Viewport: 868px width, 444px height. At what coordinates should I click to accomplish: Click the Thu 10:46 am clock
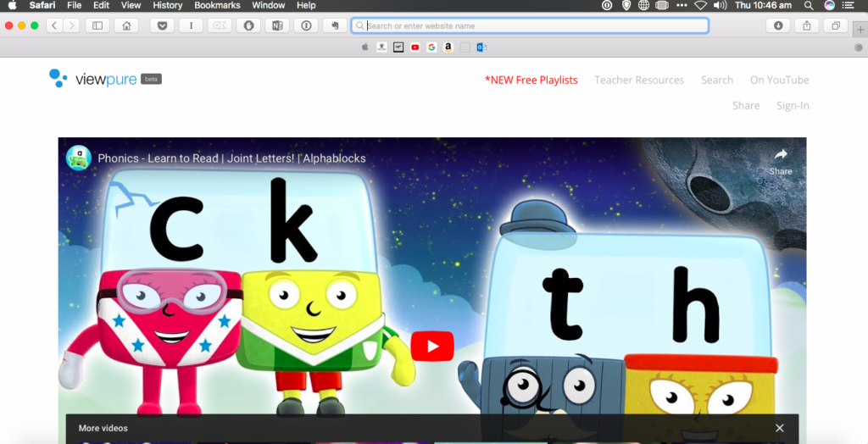[x=763, y=6]
